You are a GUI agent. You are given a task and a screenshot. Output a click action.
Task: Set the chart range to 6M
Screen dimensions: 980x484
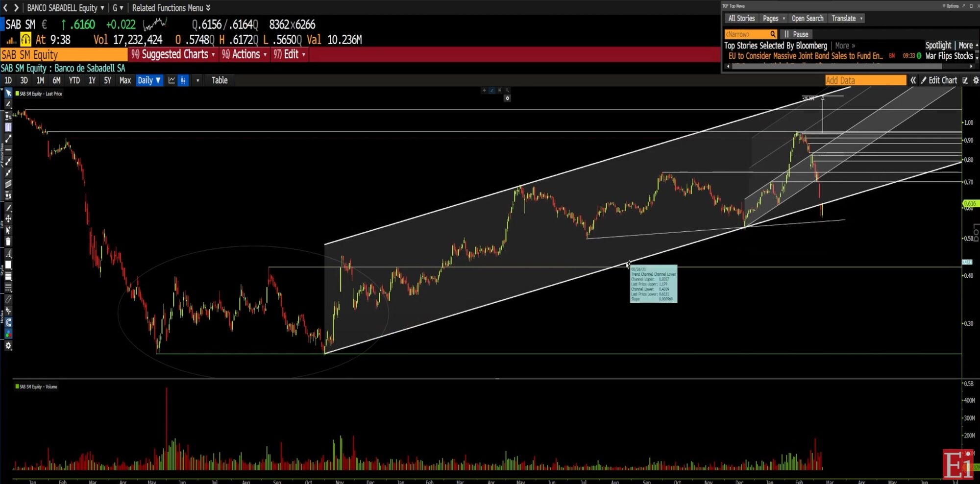point(56,80)
